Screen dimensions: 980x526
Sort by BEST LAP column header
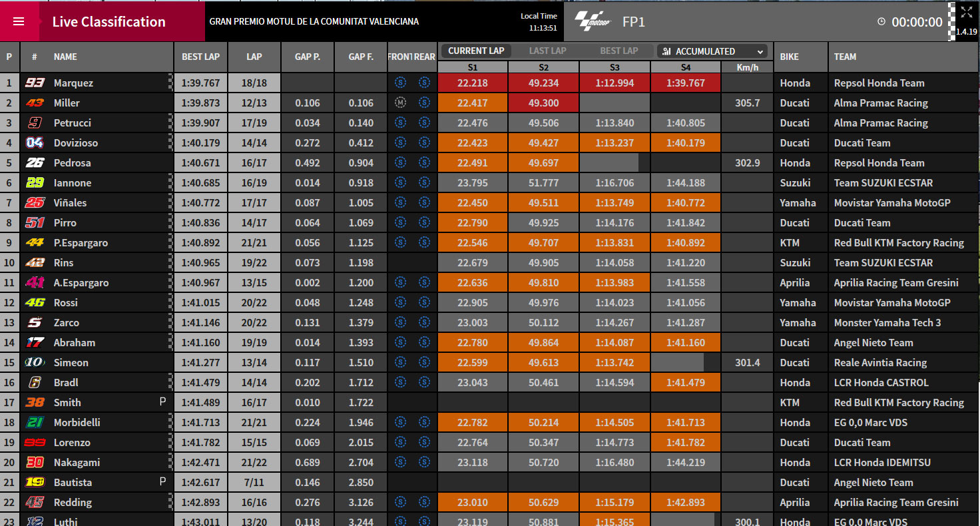click(200, 57)
